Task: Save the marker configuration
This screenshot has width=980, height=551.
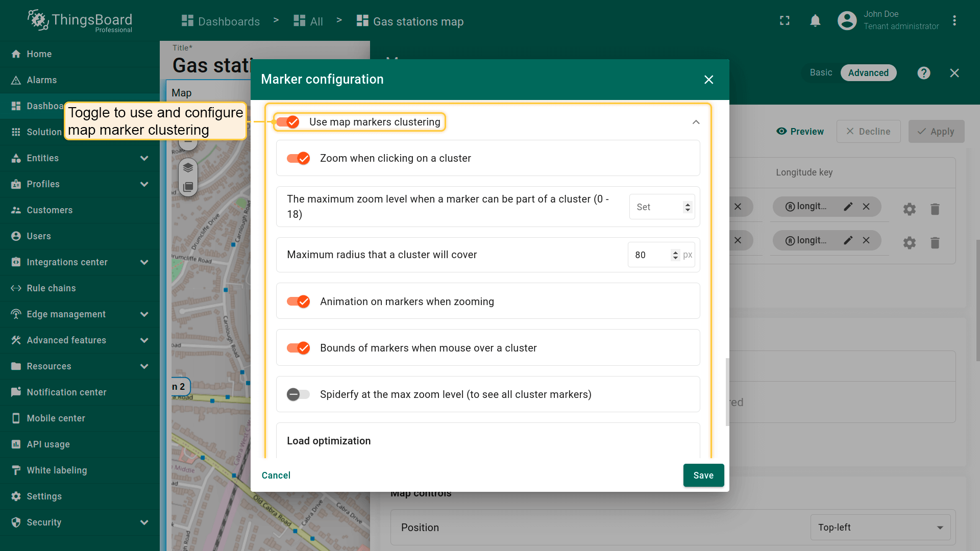Action: tap(703, 475)
